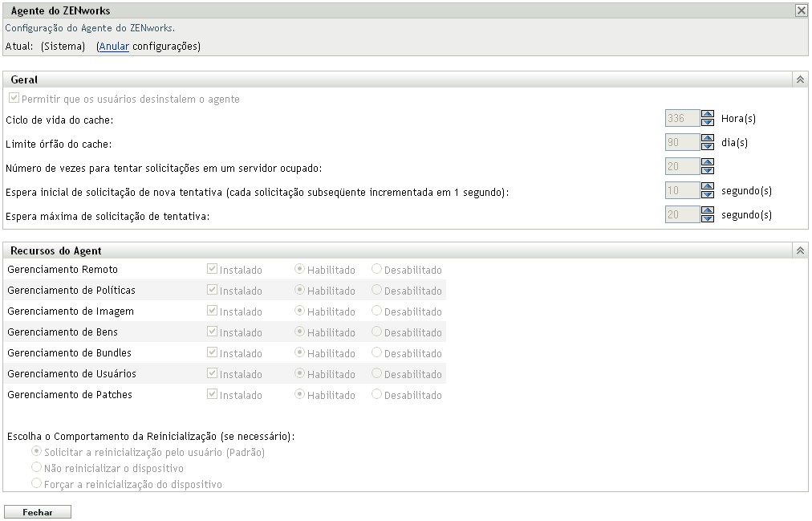Select Habilitado for Gerenciamento de Bundles

299,352
